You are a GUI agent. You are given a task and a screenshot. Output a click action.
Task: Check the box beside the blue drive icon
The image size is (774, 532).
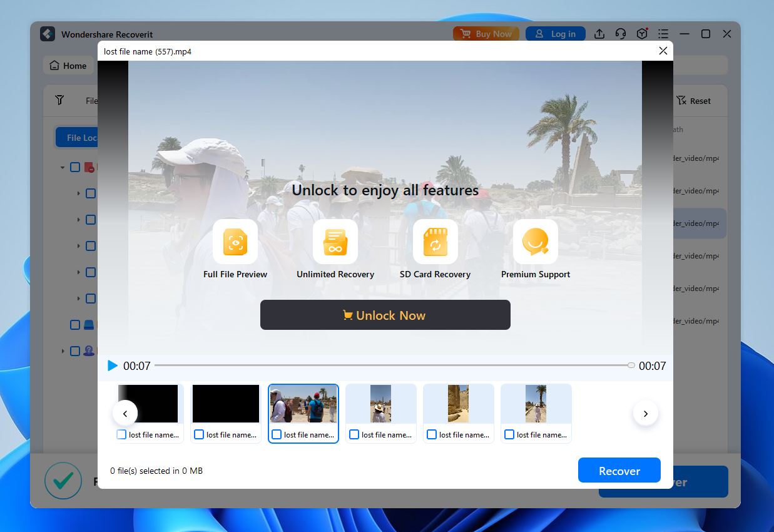point(75,325)
